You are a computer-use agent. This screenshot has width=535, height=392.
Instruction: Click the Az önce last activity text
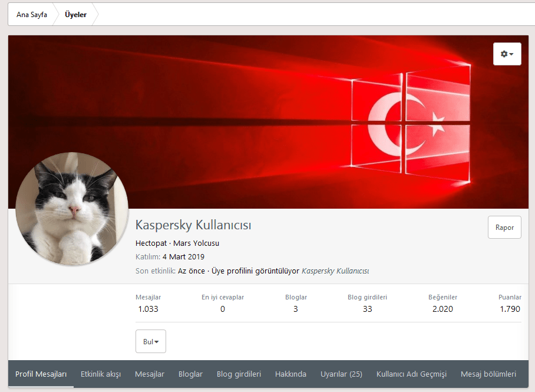pos(191,271)
